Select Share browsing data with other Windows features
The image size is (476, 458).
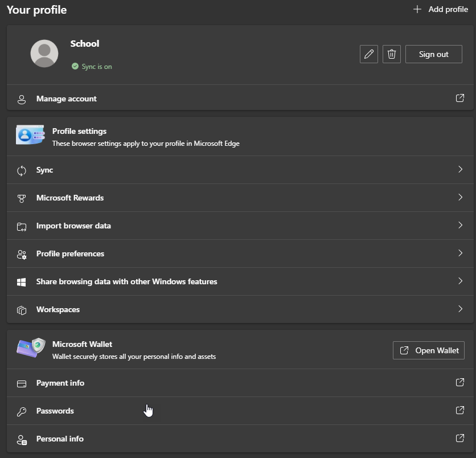coord(126,281)
